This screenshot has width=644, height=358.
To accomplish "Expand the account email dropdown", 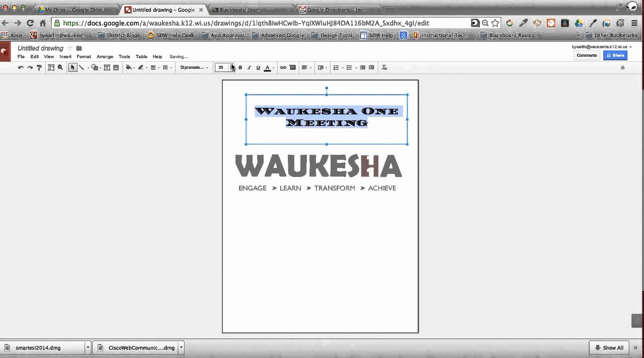I will pos(630,47).
